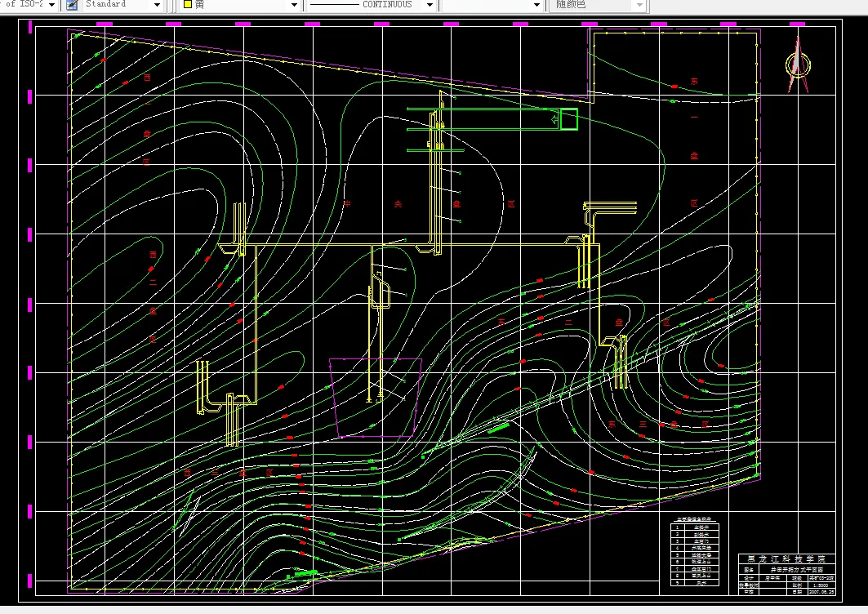868x614 pixels.
Task: Click row 1 in the legend table
Action: tap(695, 527)
